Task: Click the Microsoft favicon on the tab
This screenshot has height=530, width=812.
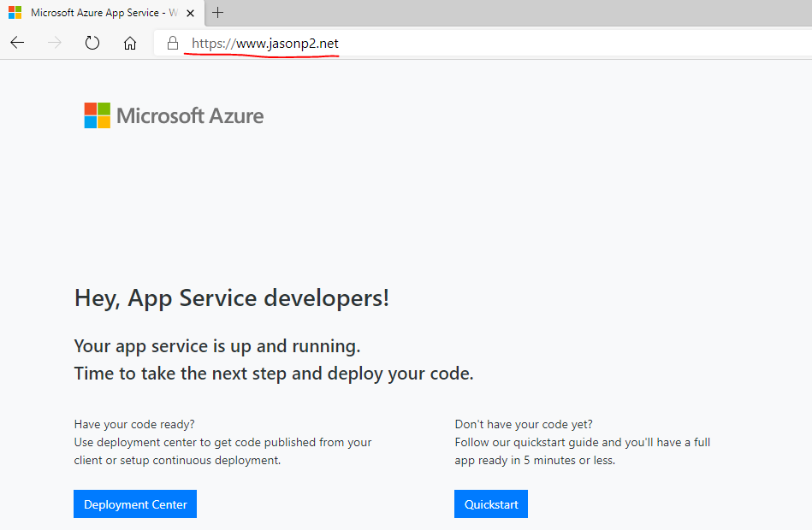Action: coord(15,13)
